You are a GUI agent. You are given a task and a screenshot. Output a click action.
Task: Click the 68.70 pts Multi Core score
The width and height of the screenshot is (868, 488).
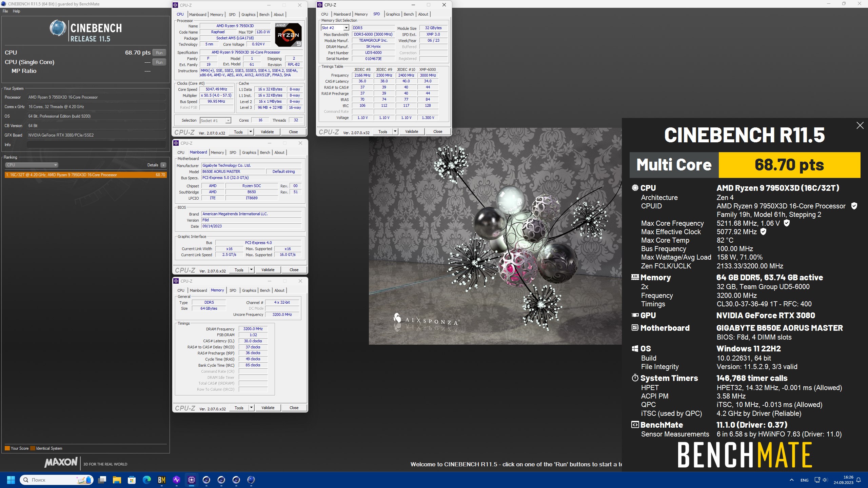click(789, 165)
